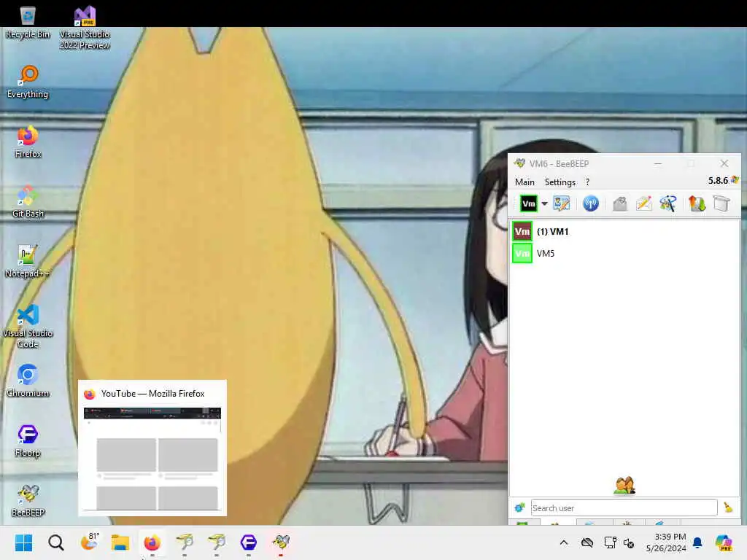Expand the hidden system tray icons chevron

(x=564, y=542)
